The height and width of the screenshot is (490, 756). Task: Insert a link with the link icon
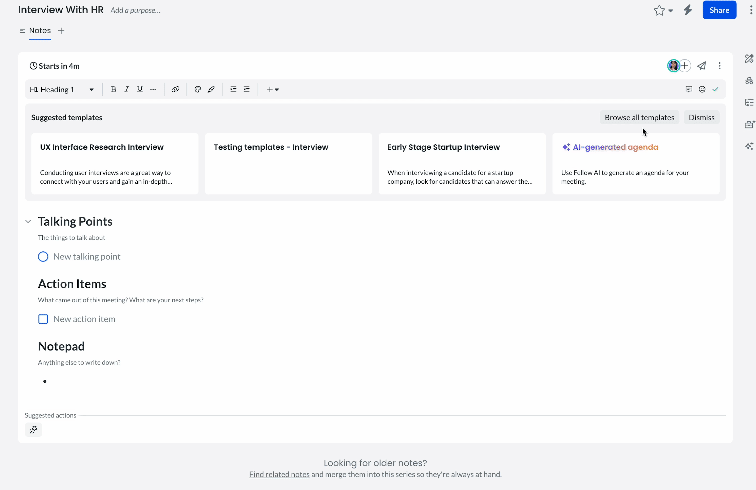pos(175,89)
